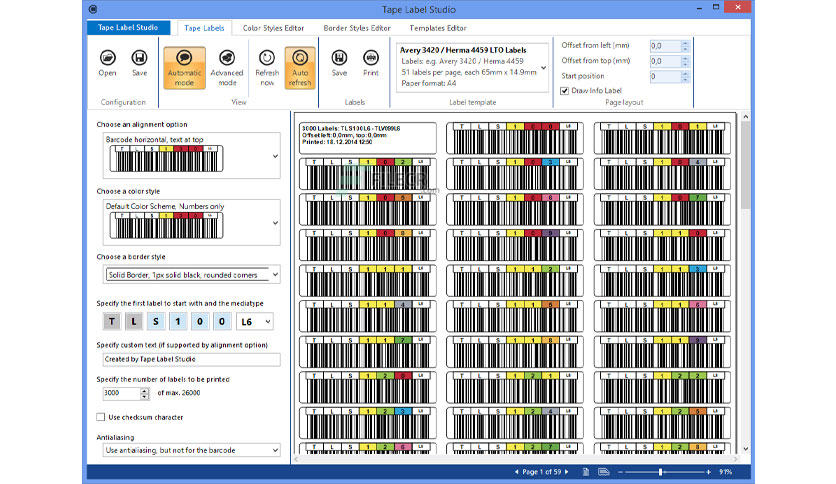This screenshot has width=836, height=484.
Task: Click the Tape Label Studio menu button
Action: (x=128, y=27)
